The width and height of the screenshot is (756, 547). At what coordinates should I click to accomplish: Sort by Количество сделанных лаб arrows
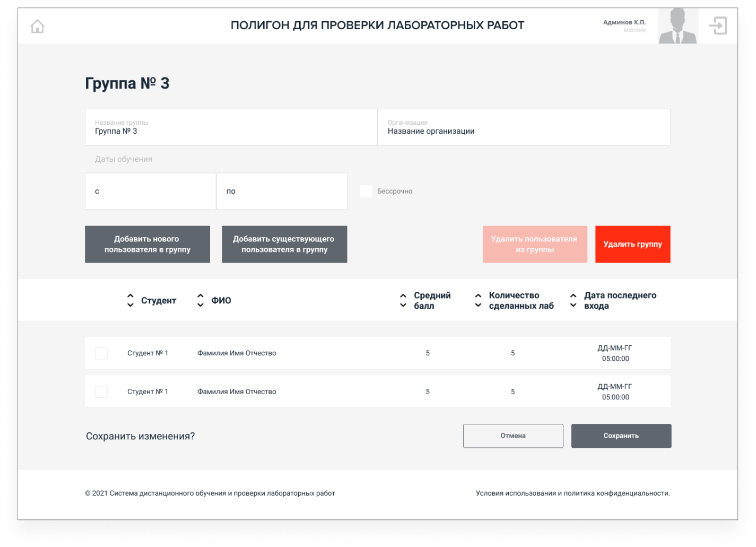pos(478,300)
